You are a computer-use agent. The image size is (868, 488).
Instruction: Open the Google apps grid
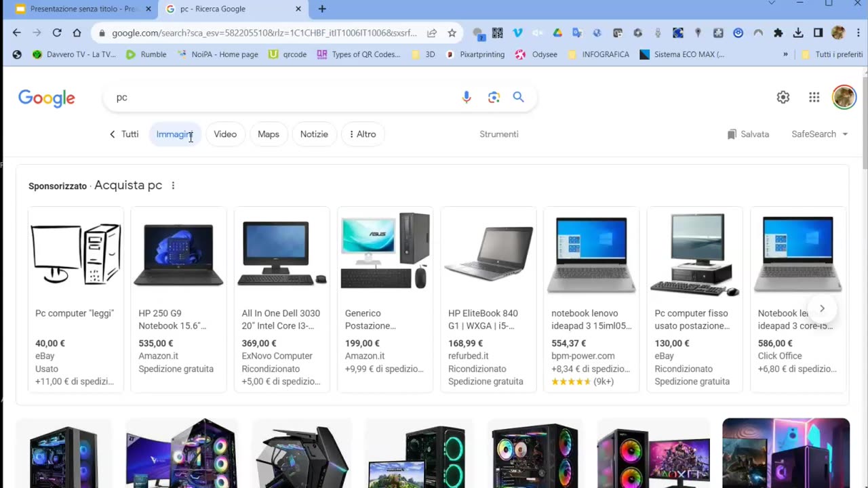pyautogui.click(x=814, y=98)
